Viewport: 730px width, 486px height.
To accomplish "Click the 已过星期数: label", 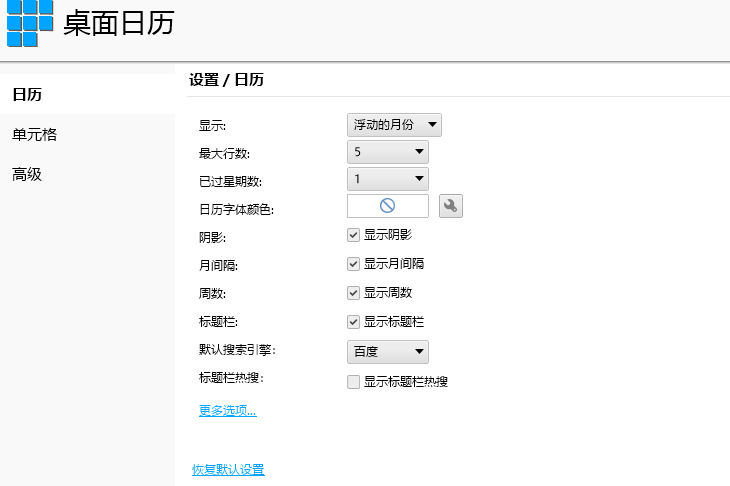I will [x=230, y=182].
